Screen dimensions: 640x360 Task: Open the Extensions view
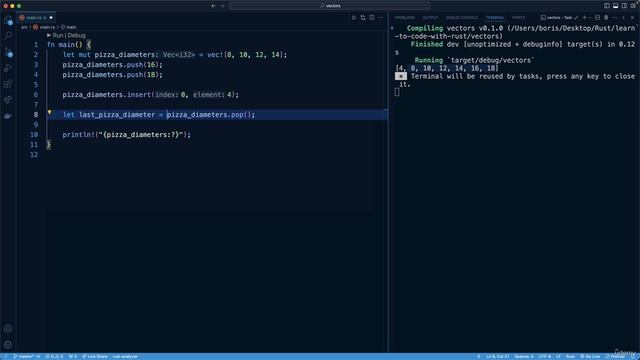click(8, 84)
